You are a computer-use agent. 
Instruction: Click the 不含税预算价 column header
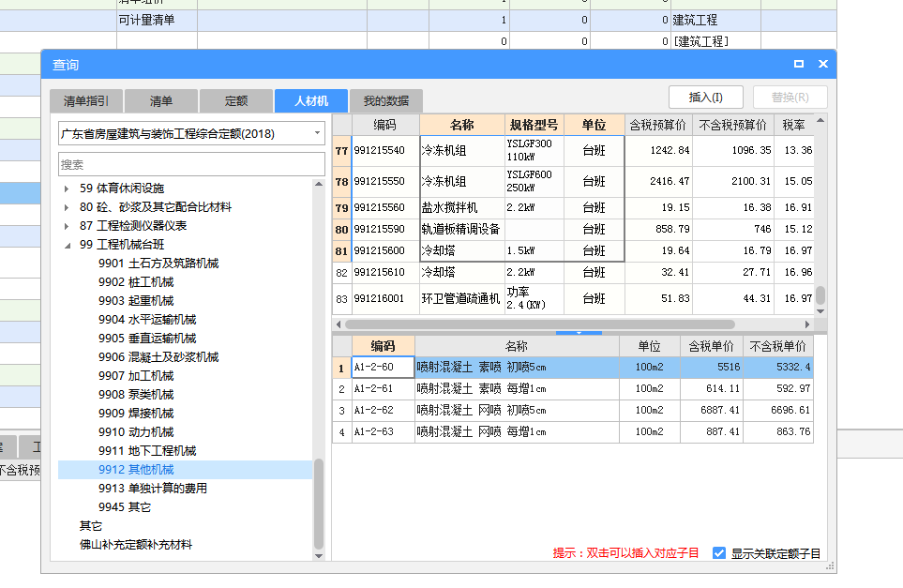(732, 125)
